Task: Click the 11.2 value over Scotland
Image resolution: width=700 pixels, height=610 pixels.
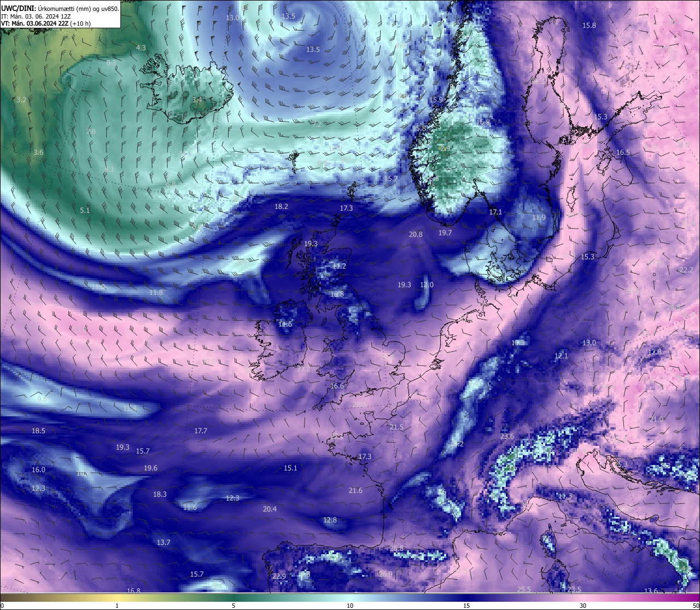Action: [x=339, y=266]
